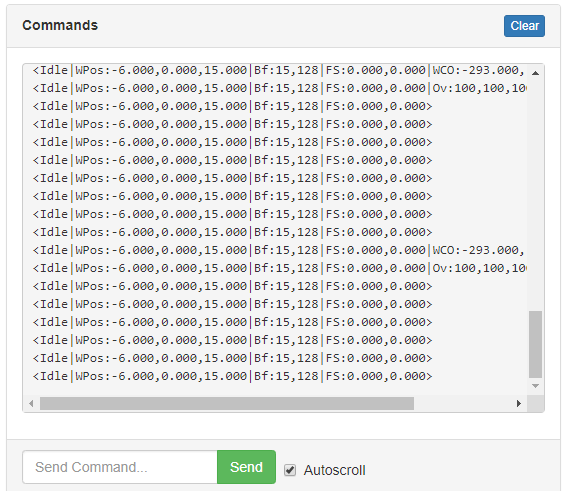Image resolution: width=566 pixels, height=491 pixels.
Task: Click the blue Clear button
Action: (x=524, y=26)
